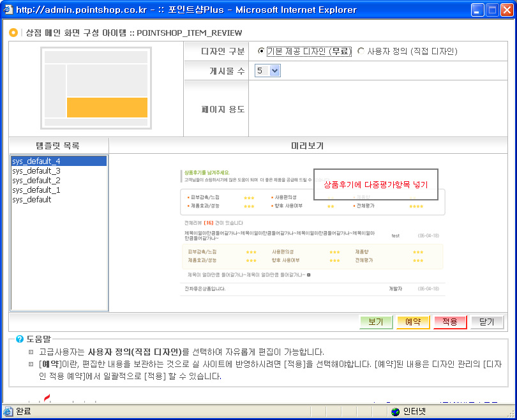Click the red 적용 button
Screen dimensions: 517x420
pos(449,322)
